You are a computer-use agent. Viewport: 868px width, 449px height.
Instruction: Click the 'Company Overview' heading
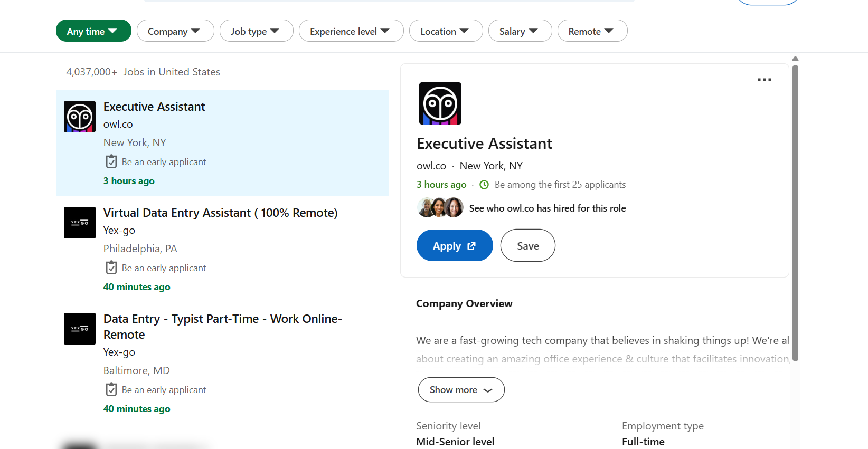(x=464, y=303)
